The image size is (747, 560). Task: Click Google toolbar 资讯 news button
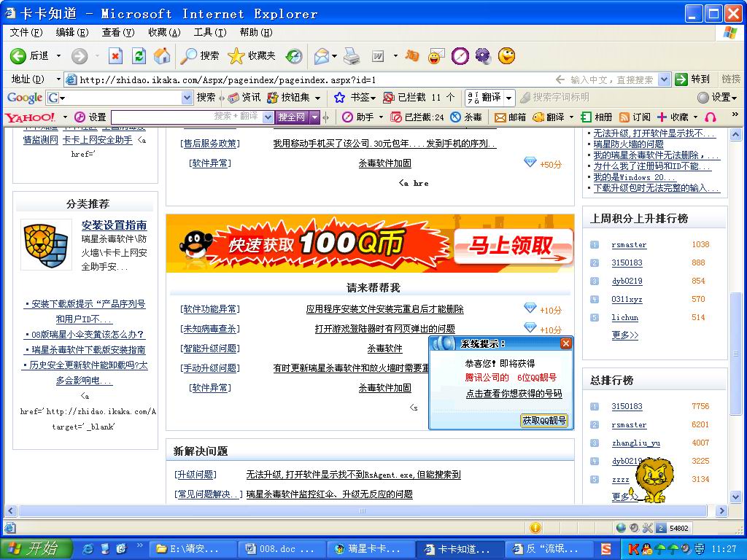pyautogui.click(x=244, y=98)
